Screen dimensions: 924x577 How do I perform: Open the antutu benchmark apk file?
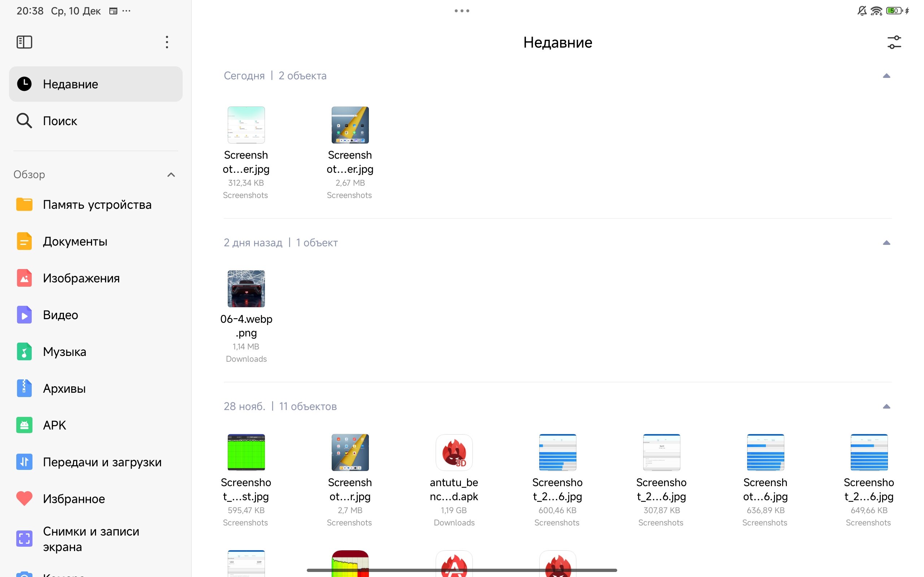[x=454, y=453]
